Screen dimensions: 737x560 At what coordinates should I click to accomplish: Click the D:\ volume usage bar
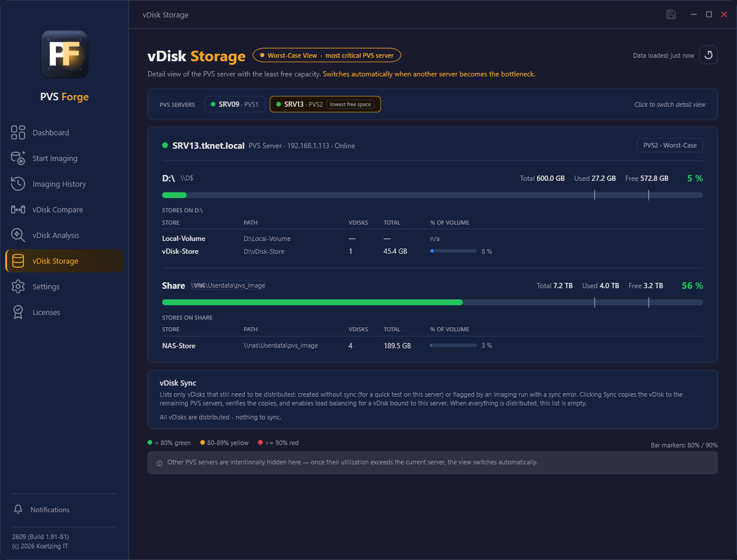[433, 195]
